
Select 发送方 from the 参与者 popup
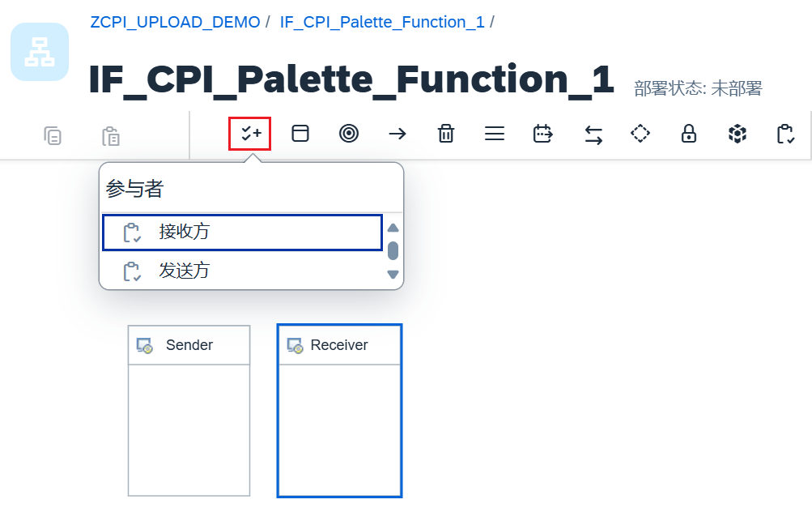coord(241,271)
